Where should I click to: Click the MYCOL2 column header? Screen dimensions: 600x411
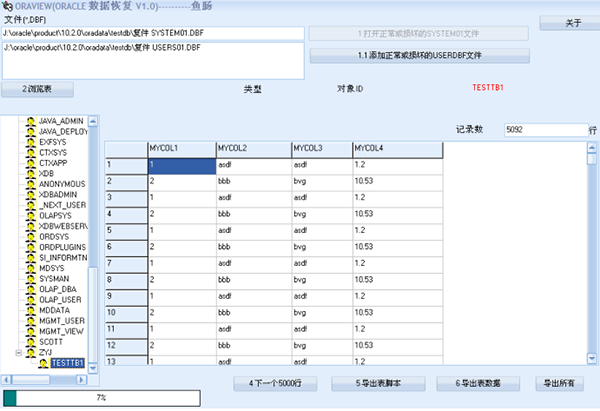[x=254, y=149]
